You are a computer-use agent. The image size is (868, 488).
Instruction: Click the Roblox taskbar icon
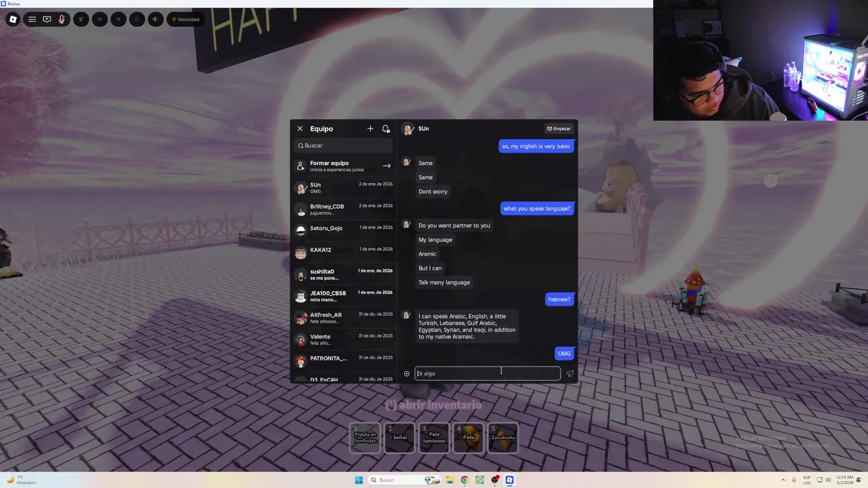509,480
